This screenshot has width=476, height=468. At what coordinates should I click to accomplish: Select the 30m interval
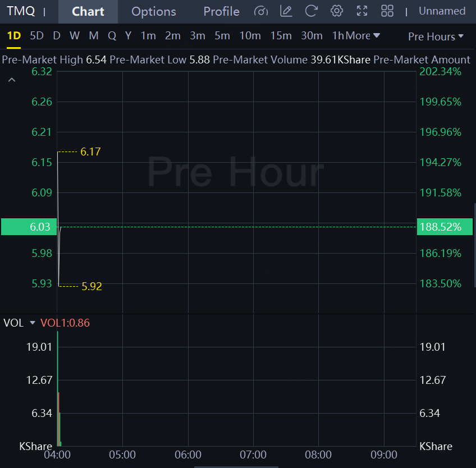coord(312,36)
